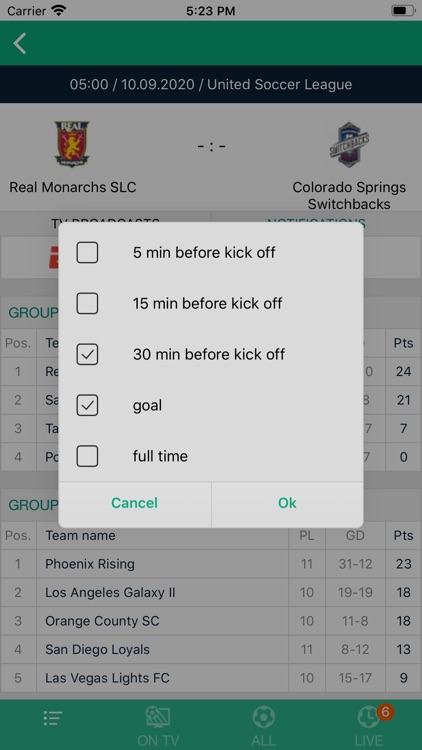Uncheck the 30 min before kick off option

(87, 354)
